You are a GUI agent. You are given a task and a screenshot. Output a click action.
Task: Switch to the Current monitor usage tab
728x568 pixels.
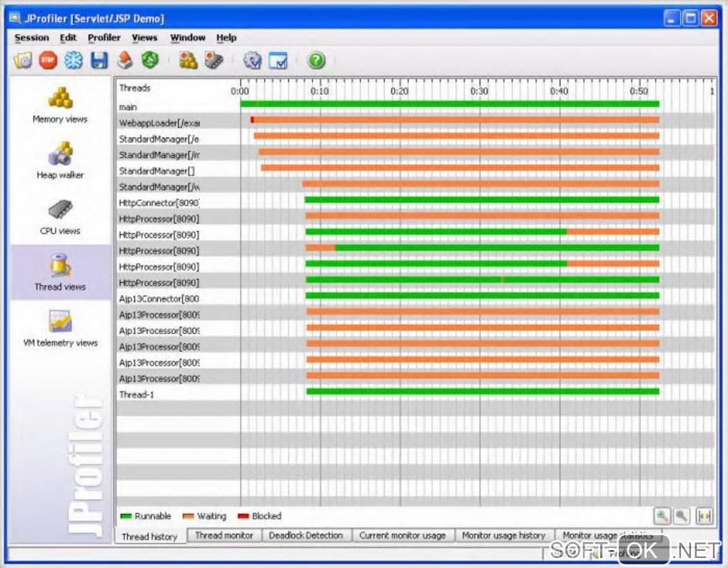pos(403,535)
